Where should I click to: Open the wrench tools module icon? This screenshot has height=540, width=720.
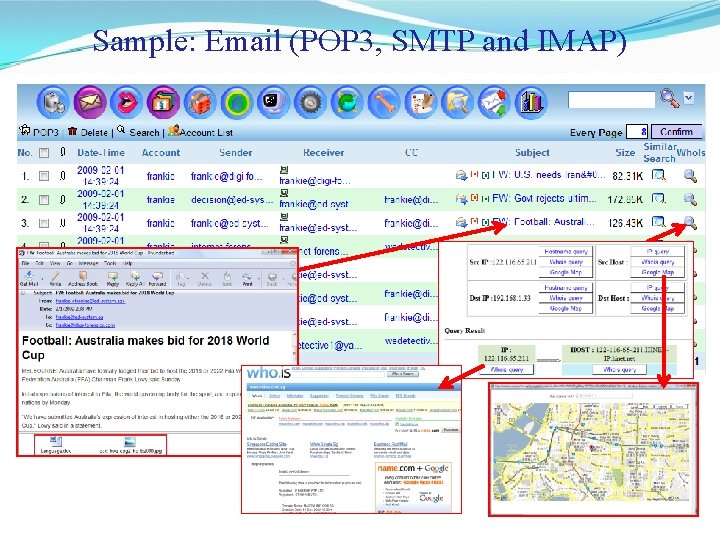click(x=383, y=101)
